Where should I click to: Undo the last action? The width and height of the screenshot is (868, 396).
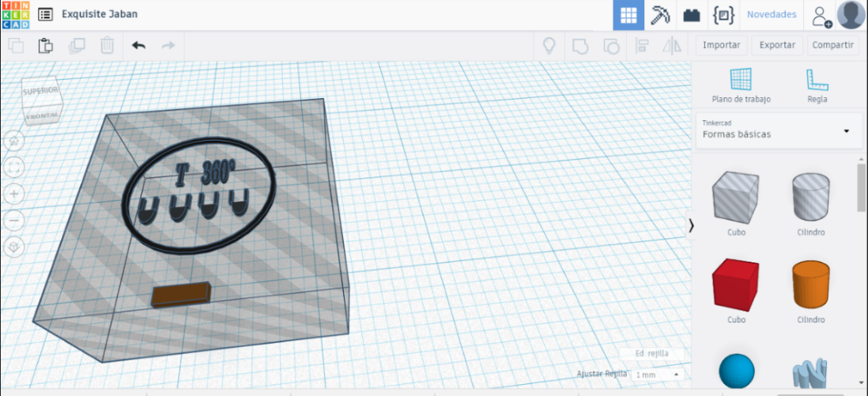pyautogui.click(x=138, y=45)
